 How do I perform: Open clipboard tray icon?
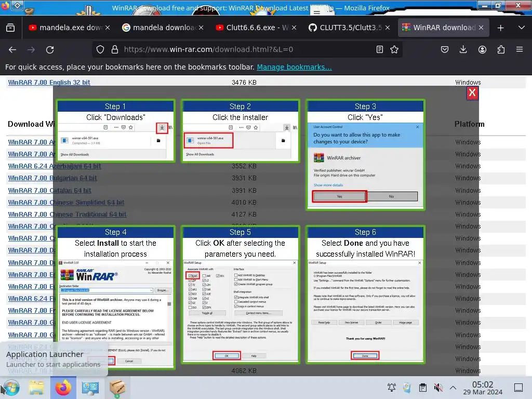[423, 388]
